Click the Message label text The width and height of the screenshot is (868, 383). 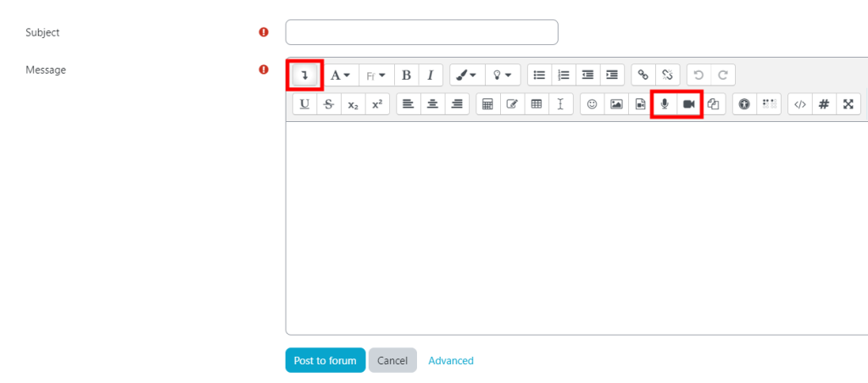(46, 69)
